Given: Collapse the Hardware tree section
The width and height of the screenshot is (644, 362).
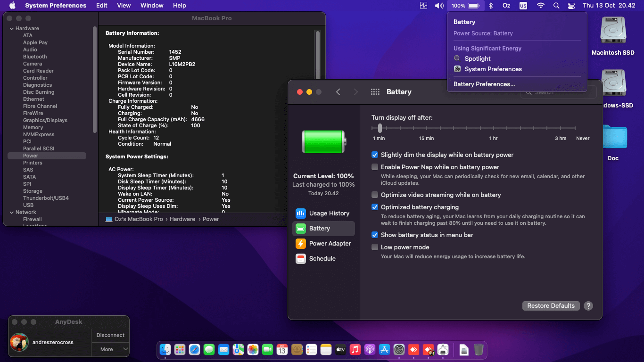Looking at the screenshot, I should coord(12,29).
